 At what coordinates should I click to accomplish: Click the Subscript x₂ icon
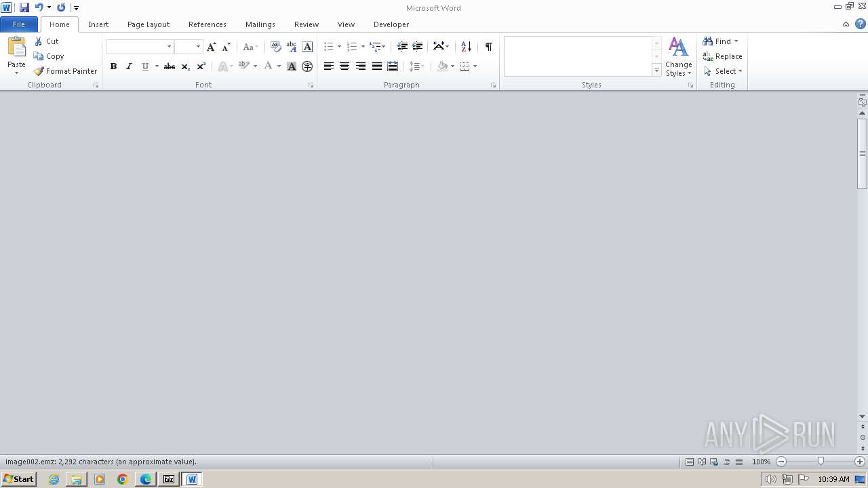(186, 66)
